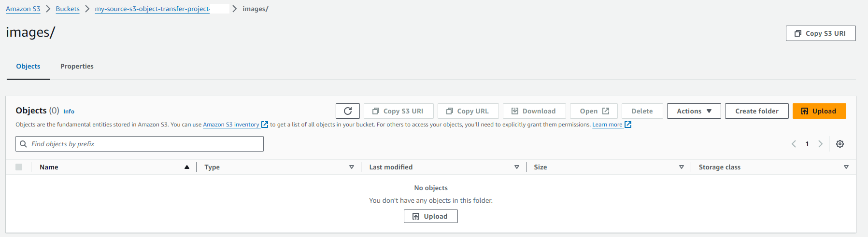
Task: Open external icon beside Amazon S3 inventory
Action: pyautogui.click(x=265, y=125)
